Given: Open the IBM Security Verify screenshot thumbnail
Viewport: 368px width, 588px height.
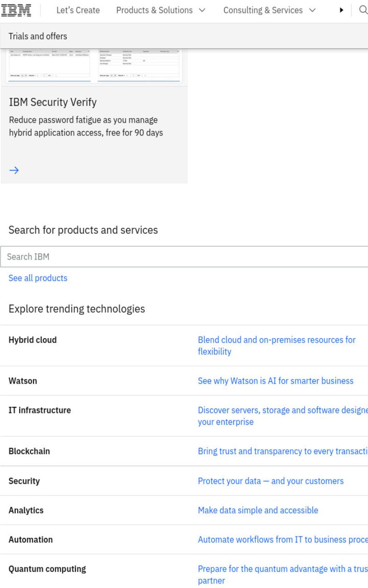Looking at the screenshot, I should (94, 67).
